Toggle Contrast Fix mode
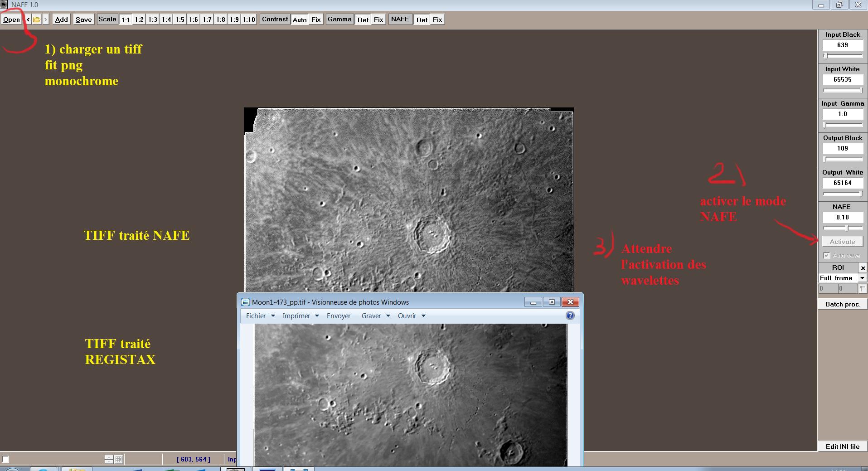This screenshot has width=868, height=471. pyautogui.click(x=316, y=19)
